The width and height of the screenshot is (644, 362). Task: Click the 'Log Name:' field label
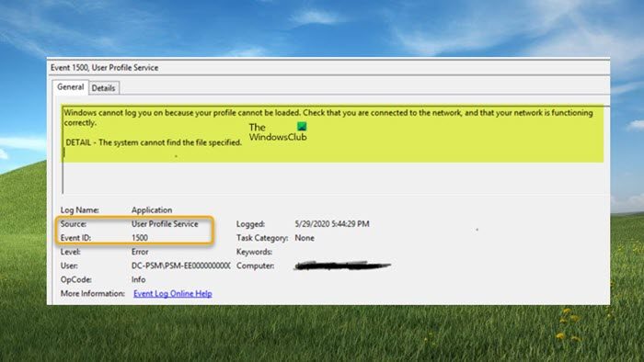click(x=80, y=209)
